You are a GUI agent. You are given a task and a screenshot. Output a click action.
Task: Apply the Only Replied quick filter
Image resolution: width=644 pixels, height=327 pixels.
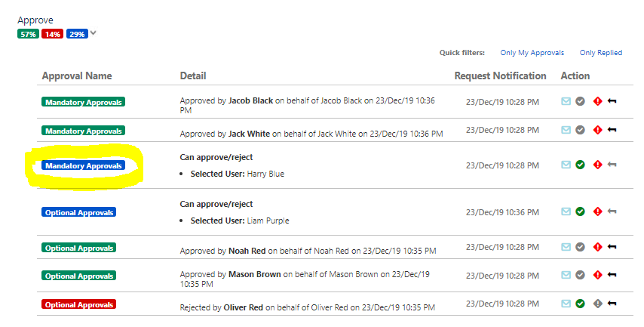coord(600,53)
